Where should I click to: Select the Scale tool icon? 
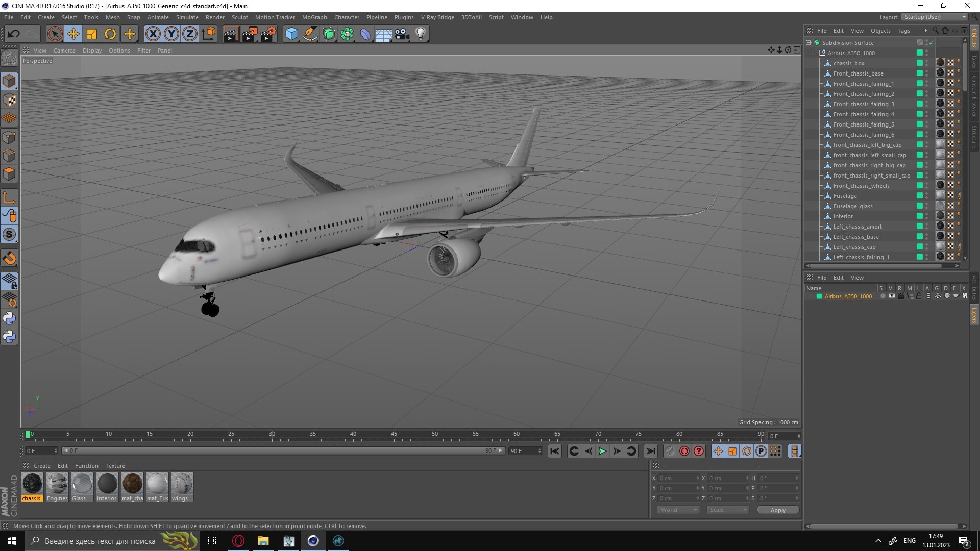point(92,34)
